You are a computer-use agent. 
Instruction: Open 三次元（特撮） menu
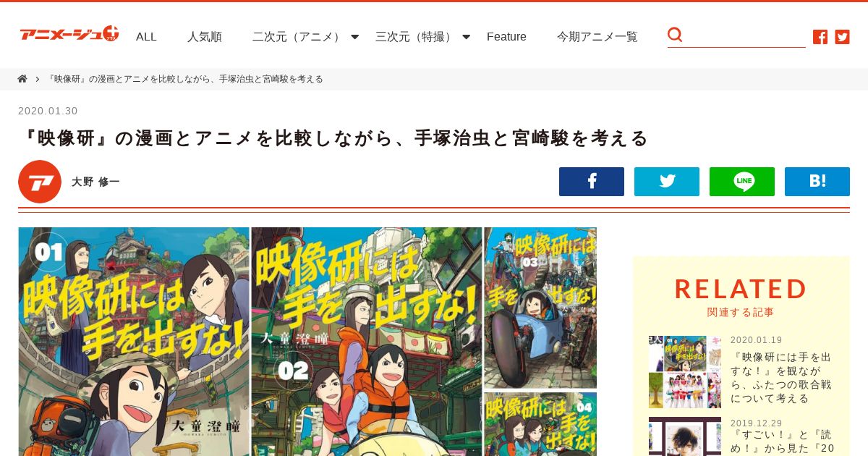tap(415, 37)
